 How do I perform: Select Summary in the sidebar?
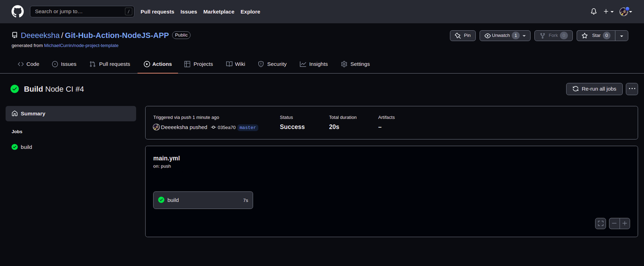pyautogui.click(x=71, y=114)
